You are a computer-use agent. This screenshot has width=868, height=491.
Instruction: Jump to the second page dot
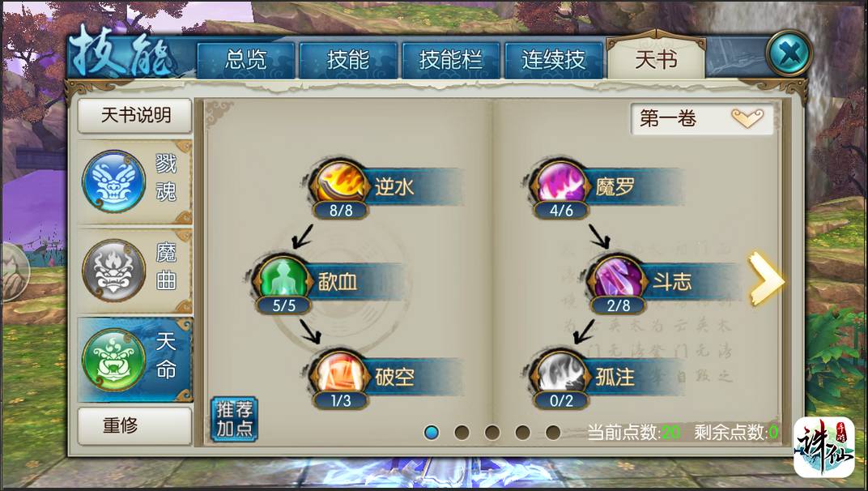pyautogui.click(x=462, y=432)
